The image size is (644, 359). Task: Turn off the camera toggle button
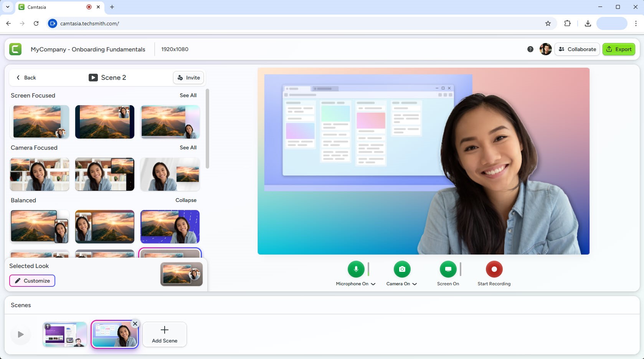pyautogui.click(x=402, y=269)
